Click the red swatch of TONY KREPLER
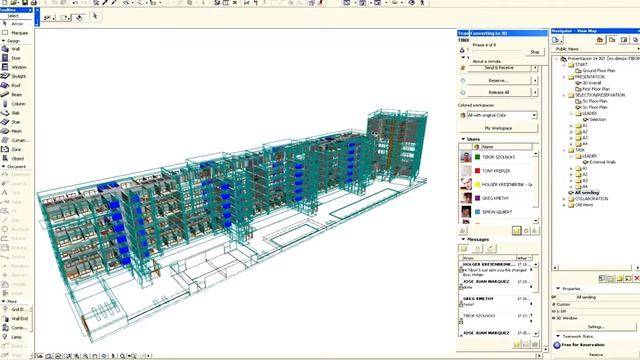 pos(477,171)
